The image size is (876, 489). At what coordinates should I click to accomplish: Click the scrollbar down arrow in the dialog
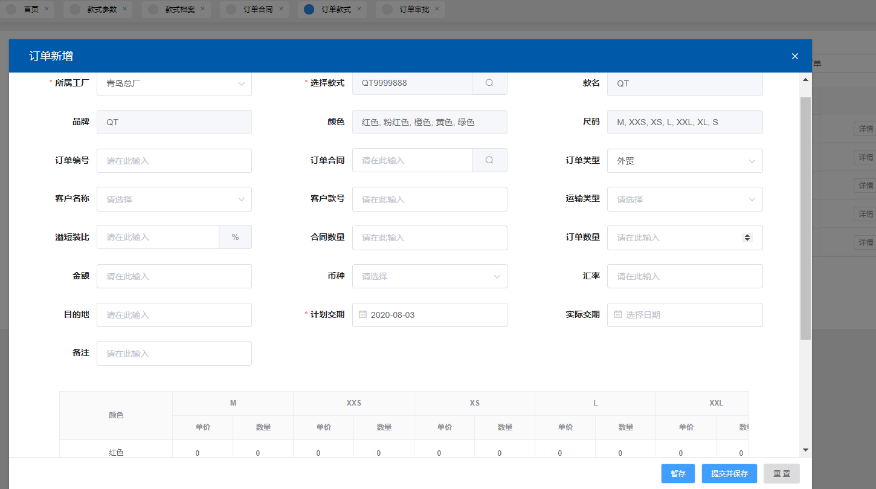[805, 451]
